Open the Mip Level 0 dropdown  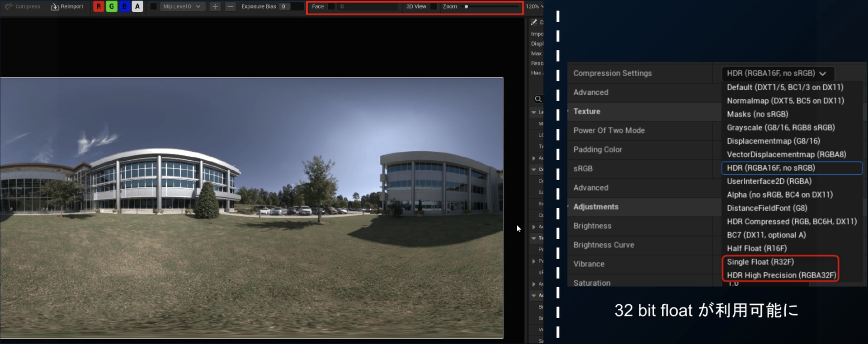point(182,6)
